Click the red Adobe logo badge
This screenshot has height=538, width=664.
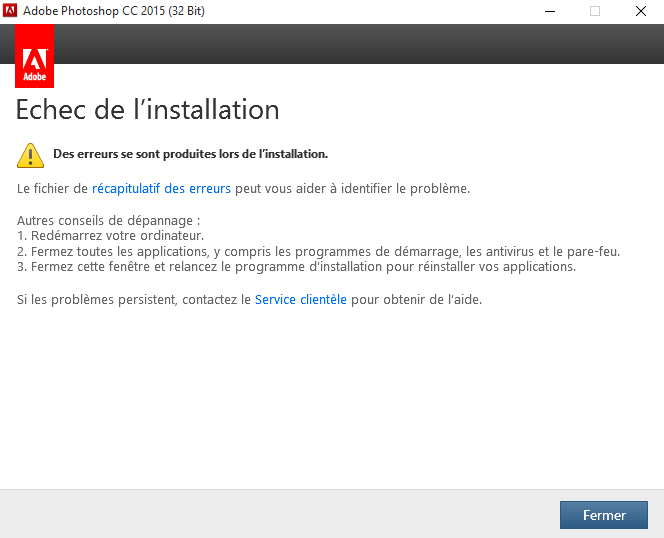pos(34,56)
